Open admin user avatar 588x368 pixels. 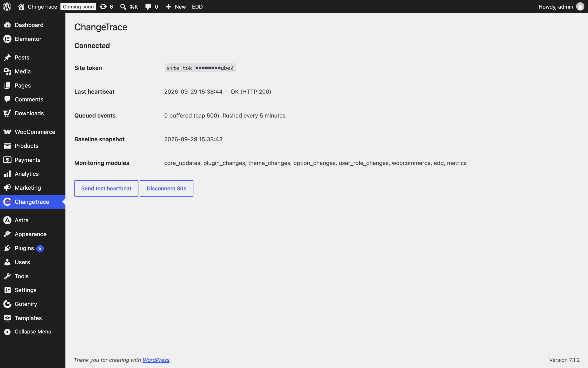pyautogui.click(x=580, y=6)
